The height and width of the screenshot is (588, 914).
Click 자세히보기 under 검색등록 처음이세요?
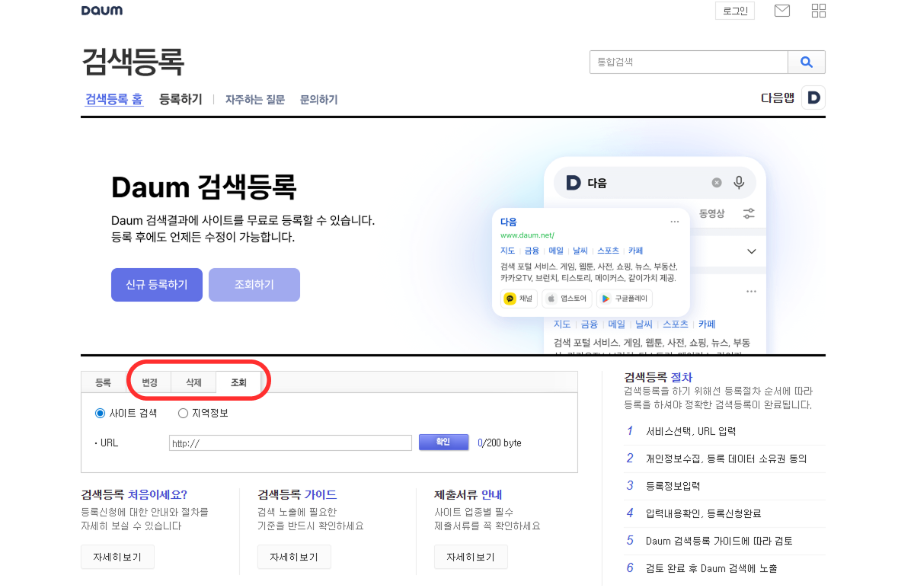point(117,557)
